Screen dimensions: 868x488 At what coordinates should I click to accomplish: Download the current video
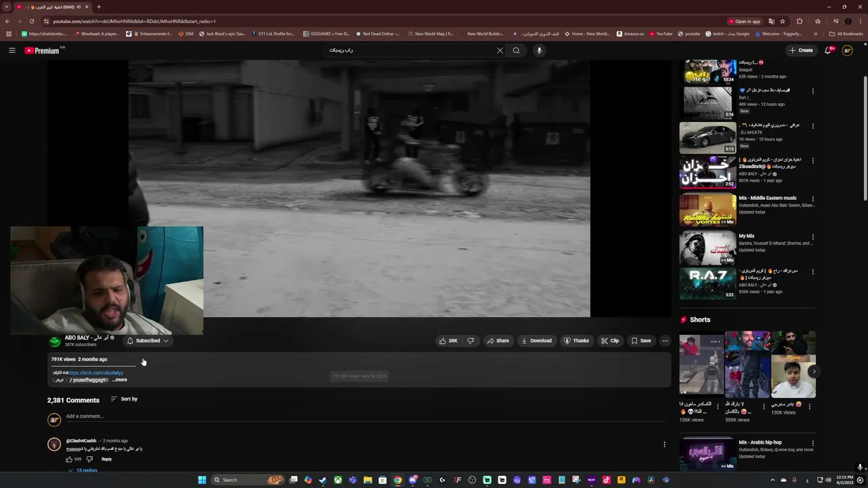pos(536,341)
